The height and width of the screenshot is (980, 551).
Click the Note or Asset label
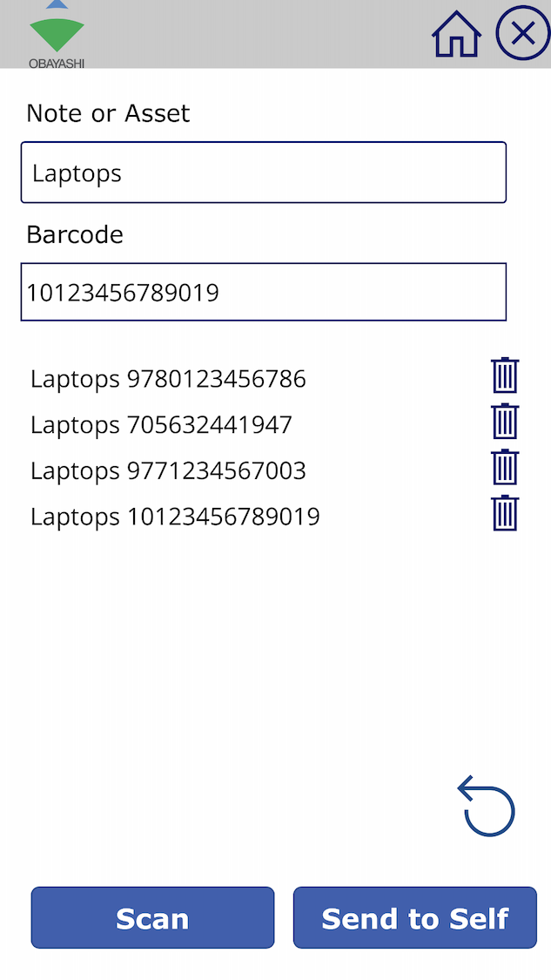[108, 114]
